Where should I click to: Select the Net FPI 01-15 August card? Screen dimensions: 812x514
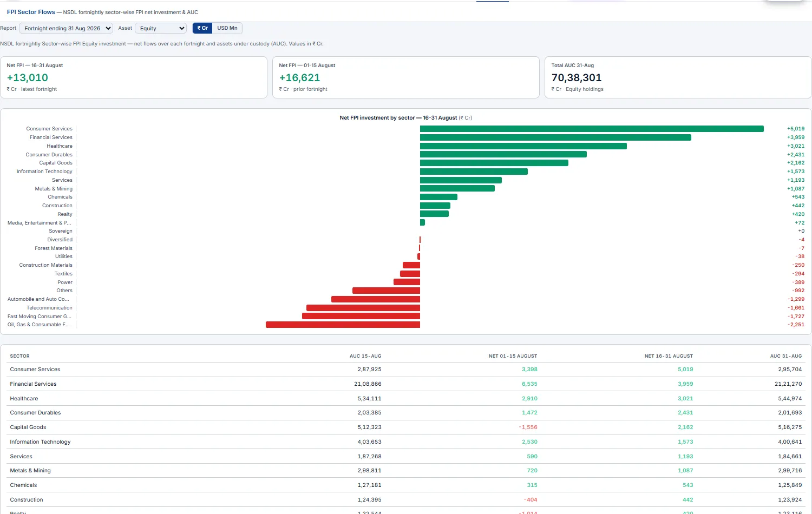tap(406, 77)
